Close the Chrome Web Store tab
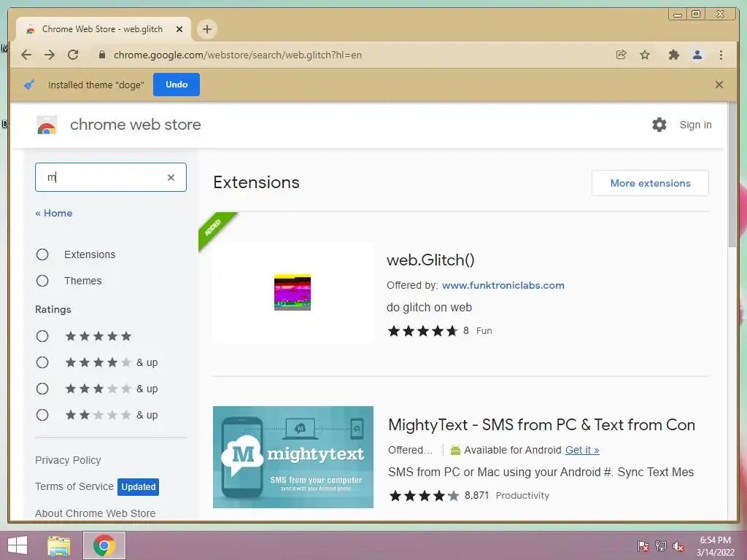Screen dimensions: 747x560 (179, 29)
